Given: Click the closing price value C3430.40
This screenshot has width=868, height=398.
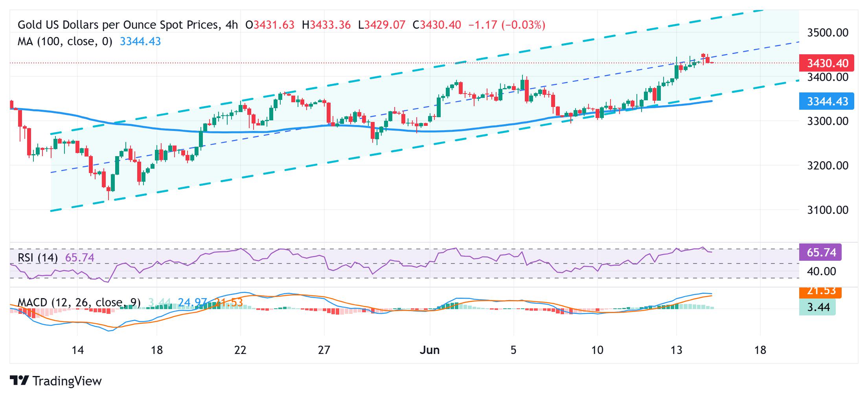Looking at the screenshot, I should 437,25.
